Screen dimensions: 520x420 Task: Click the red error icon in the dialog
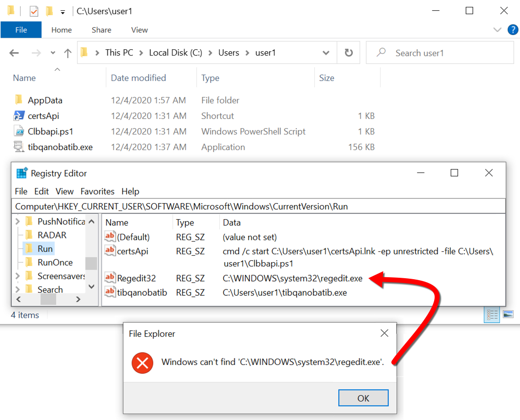click(x=142, y=363)
